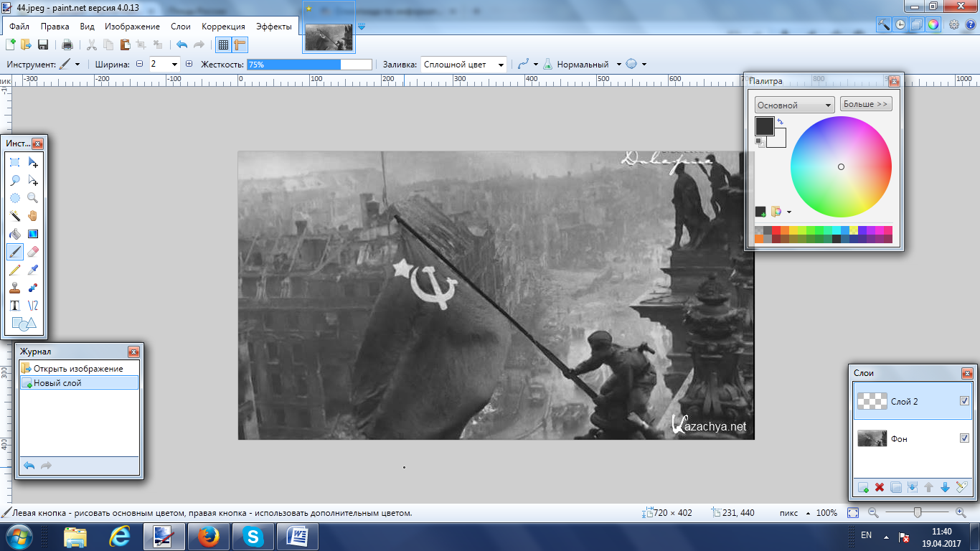Viewport: 980px width, 551px height.
Task: Click the Open file toolbar icon
Action: pos(27,44)
